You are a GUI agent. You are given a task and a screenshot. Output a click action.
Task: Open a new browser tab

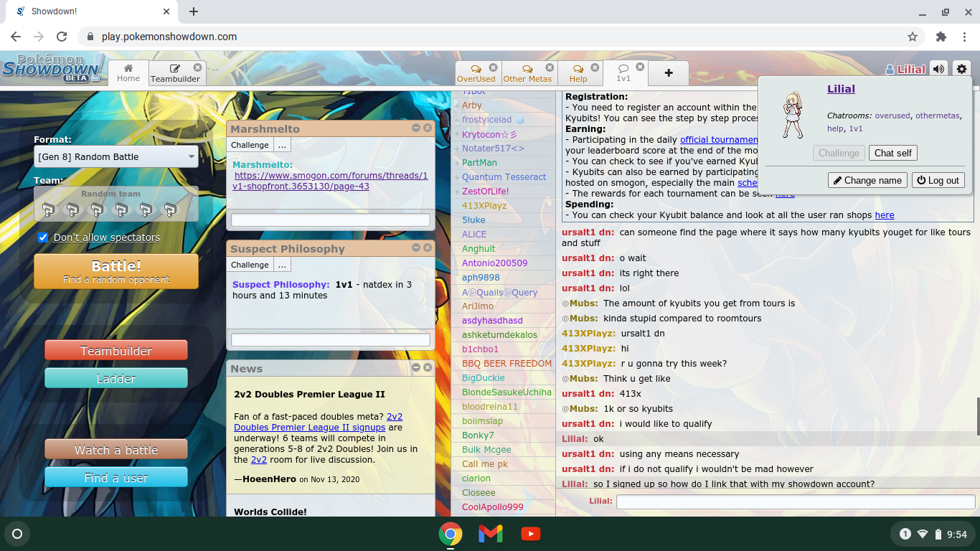[194, 11]
